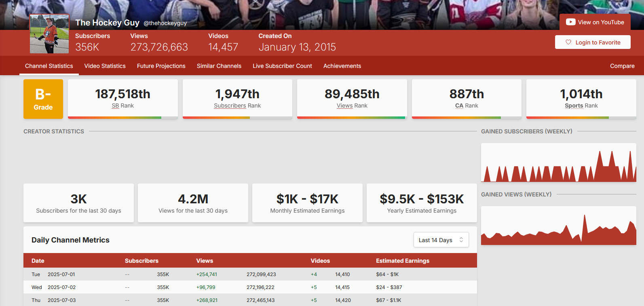Viewport: 644px width, 306px height.
Task: Click the 2025-07-02 date cell
Action: tap(62, 287)
